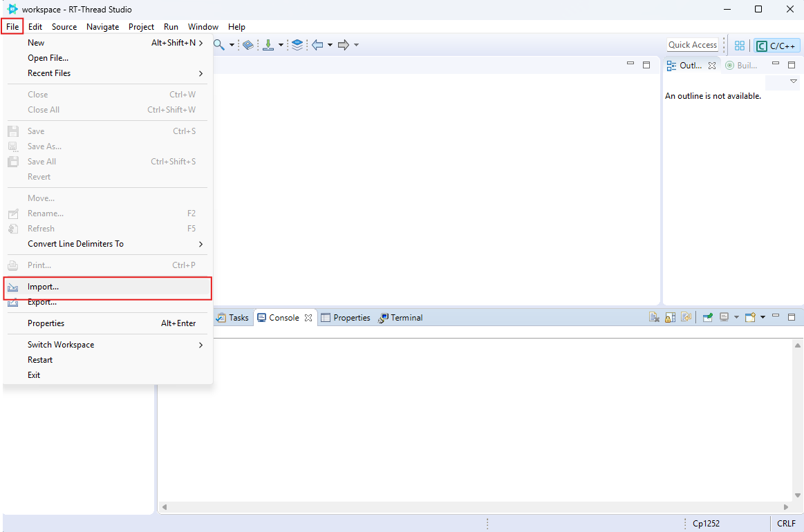Click the Search magnifier toolbar icon
This screenshot has height=532, width=804.
(218, 45)
